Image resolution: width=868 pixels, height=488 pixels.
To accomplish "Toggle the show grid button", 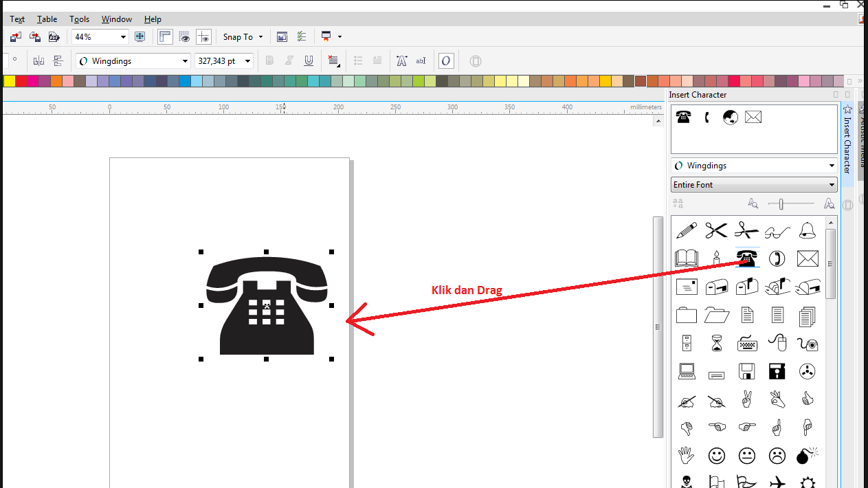I will (x=184, y=37).
